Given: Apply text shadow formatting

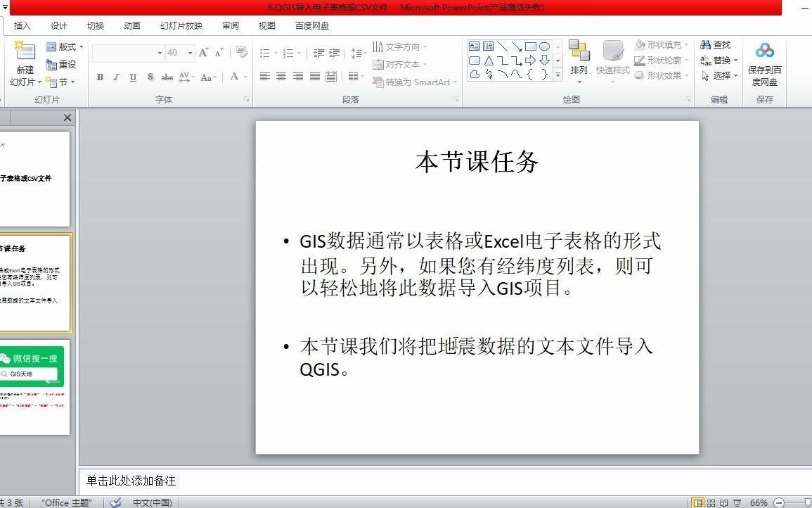Looking at the screenshot, I should click(150, 77).
